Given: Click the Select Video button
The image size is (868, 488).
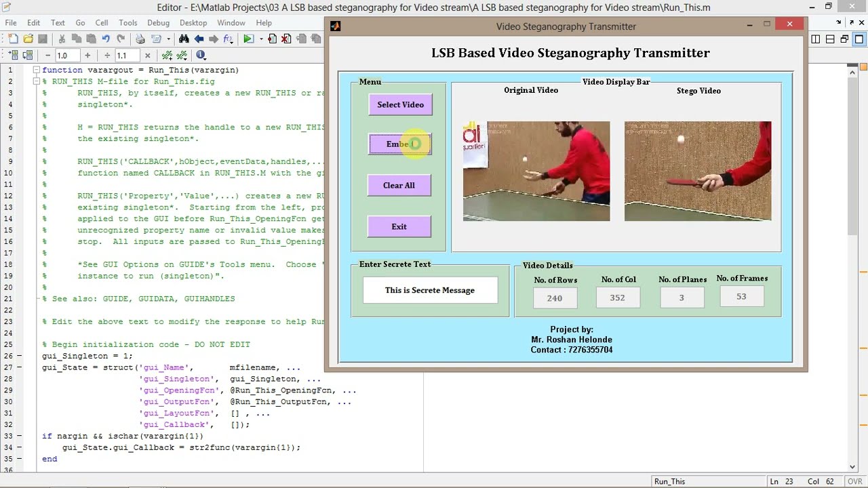Looking at the screenshot, I should [400, 104].
